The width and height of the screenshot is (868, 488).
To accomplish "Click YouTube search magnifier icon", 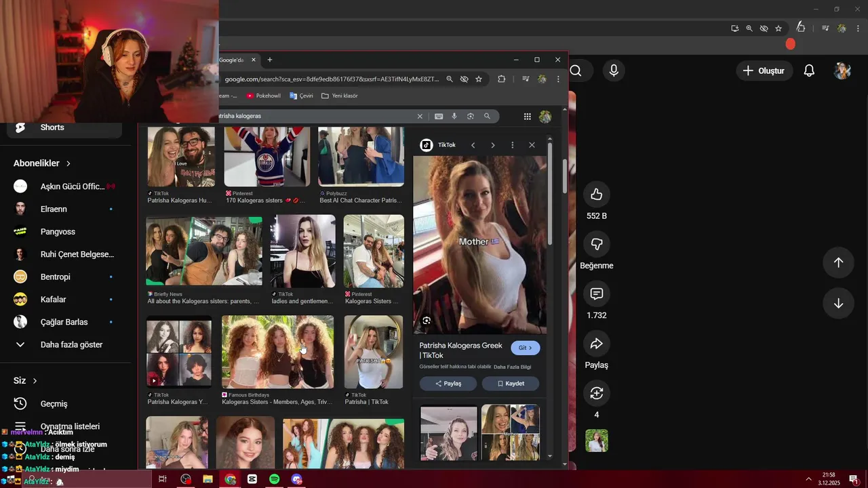I will tap(576, 70).
